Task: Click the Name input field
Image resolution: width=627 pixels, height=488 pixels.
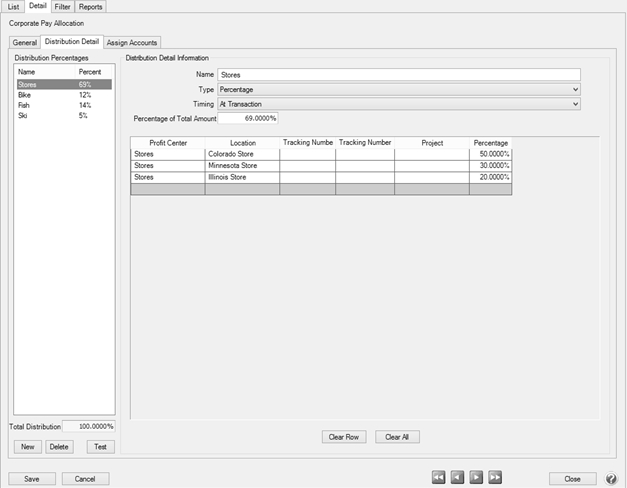Action: click(x=398, y=74)
